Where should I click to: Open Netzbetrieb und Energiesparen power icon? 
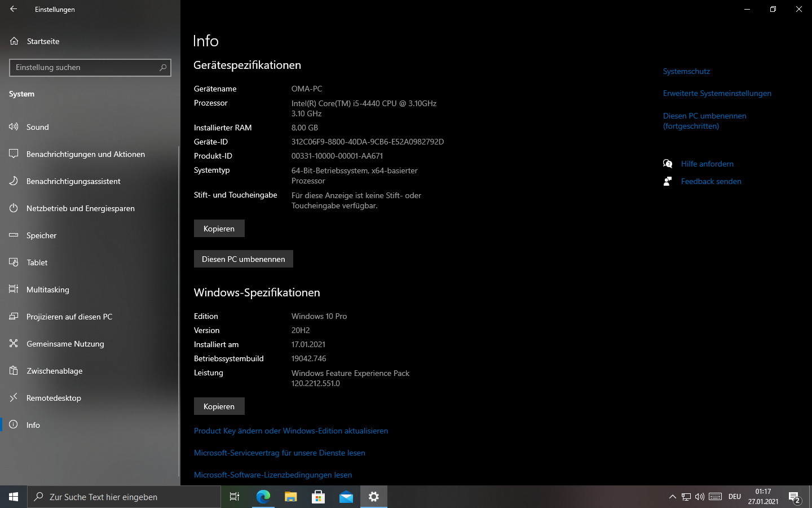click(14, 208)
